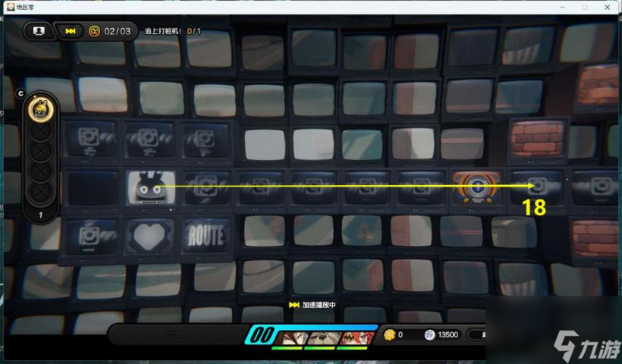Image resolution: width=622 pixels, height=364 pixels.
Task: Click the gold medal counter icon
Action: pos(94,31)
